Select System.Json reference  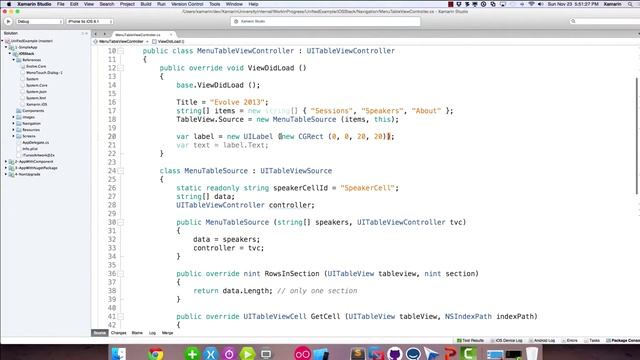point(36,92)
